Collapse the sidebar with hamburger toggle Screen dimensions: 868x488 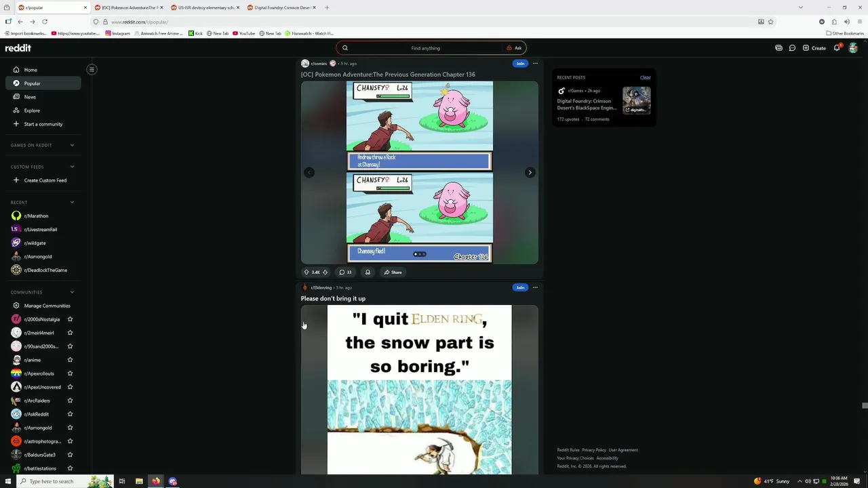92,69
